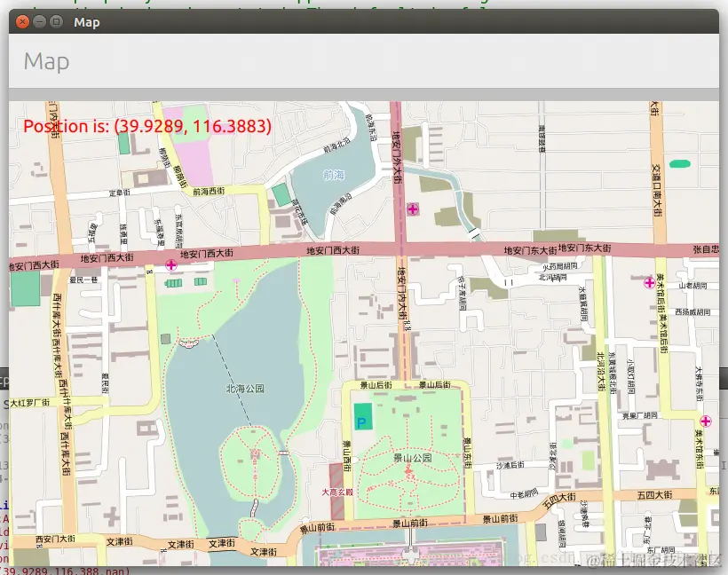Click the 大红罗厂街 street label

click(x=29, y=403)
